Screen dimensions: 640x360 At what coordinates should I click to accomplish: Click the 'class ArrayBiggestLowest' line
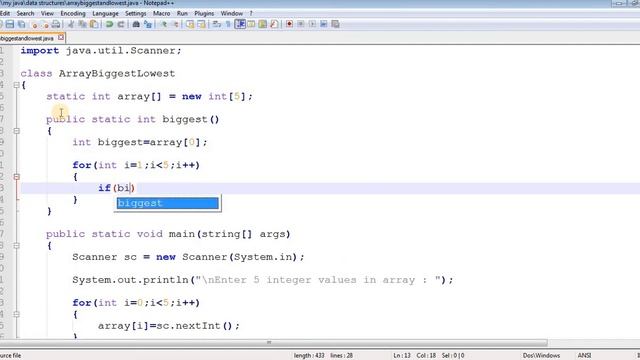coord(98,73)
